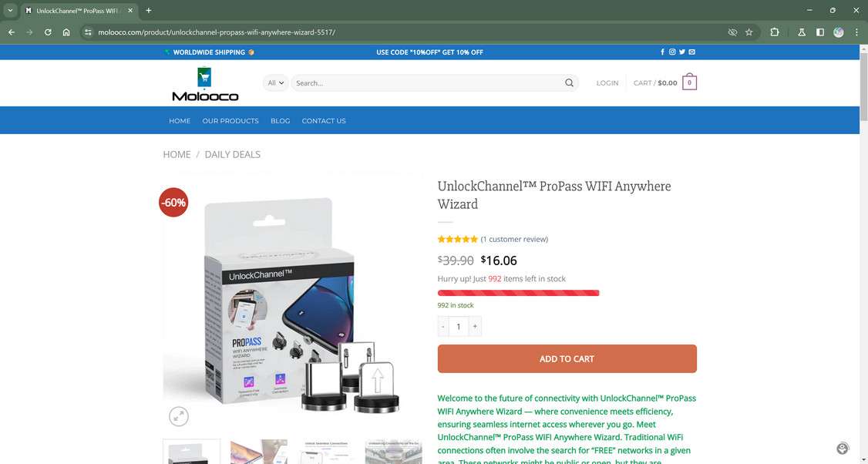Expand the All category dropdown
The width and height of the screenshot is (868, 464).
[276, 83]
